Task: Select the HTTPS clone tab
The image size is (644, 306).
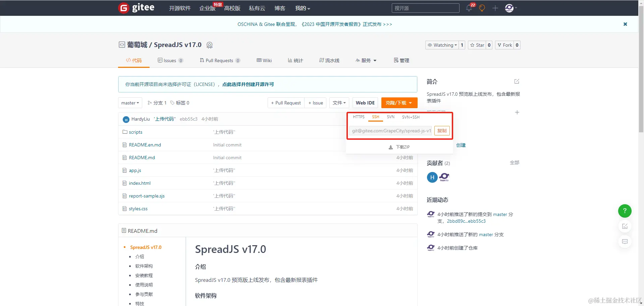Action: tap(359, 117)
